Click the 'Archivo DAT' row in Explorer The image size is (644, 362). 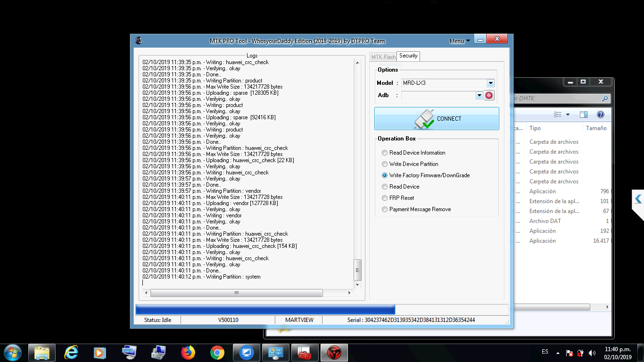[x=563, y=221]
